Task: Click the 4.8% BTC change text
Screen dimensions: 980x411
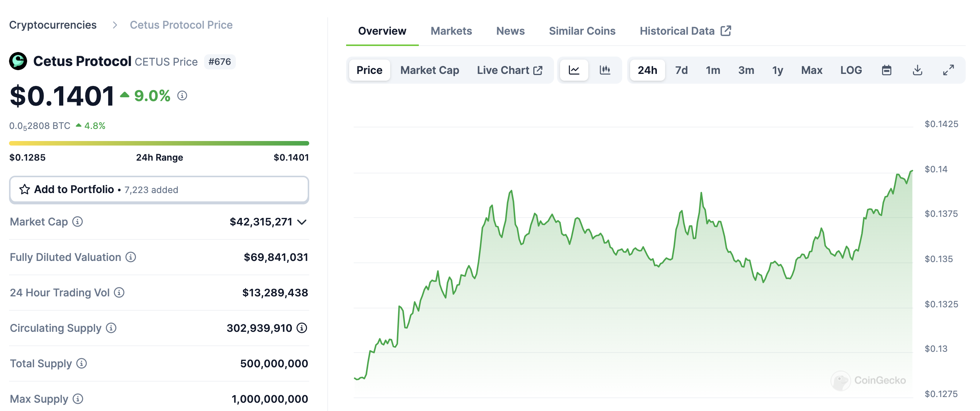Action: (95, 126)
